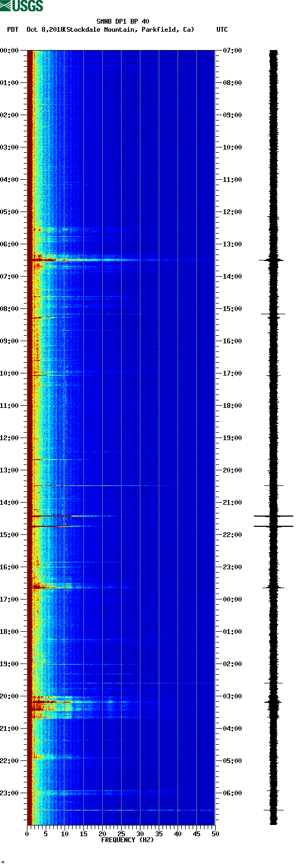Click the UTC time label 10:00
This screenshot has height=868, width=297.
[x=232, y=147]
